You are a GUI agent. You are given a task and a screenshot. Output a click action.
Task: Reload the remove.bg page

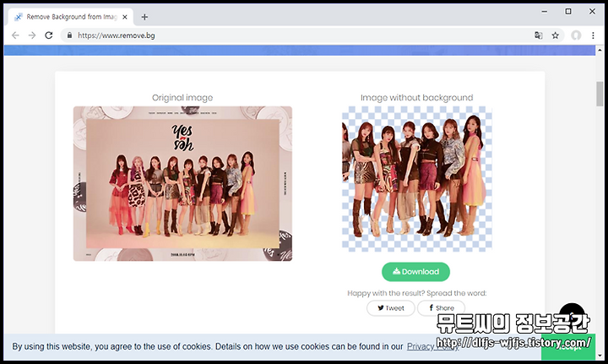(48, 35)
